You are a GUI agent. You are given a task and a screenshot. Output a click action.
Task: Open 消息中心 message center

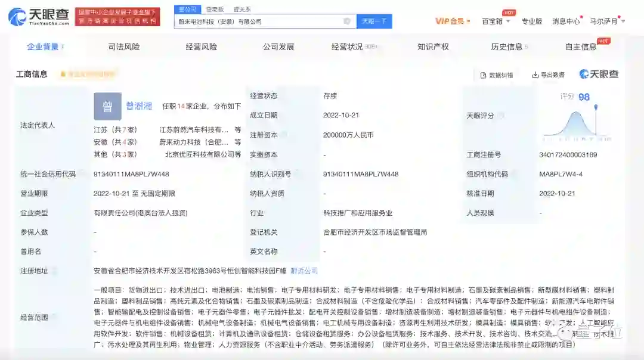566,21
